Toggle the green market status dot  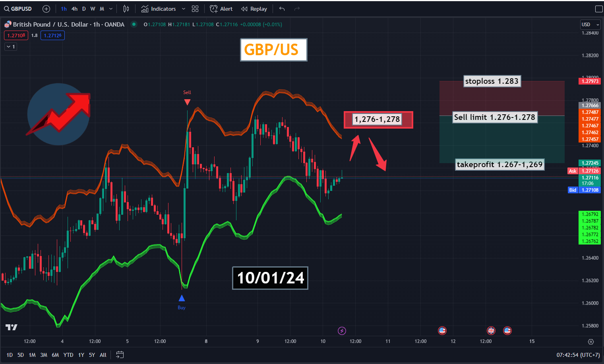coord(134,24)
